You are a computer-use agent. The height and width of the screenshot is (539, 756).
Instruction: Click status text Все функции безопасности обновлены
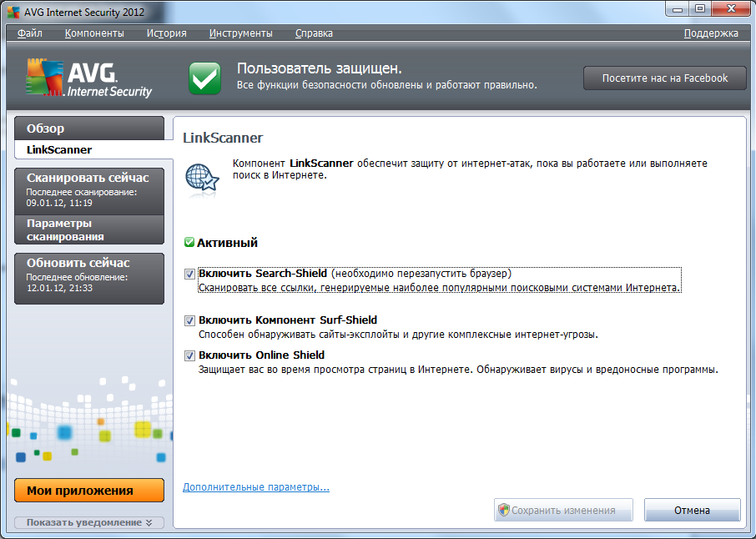point(386,85)
